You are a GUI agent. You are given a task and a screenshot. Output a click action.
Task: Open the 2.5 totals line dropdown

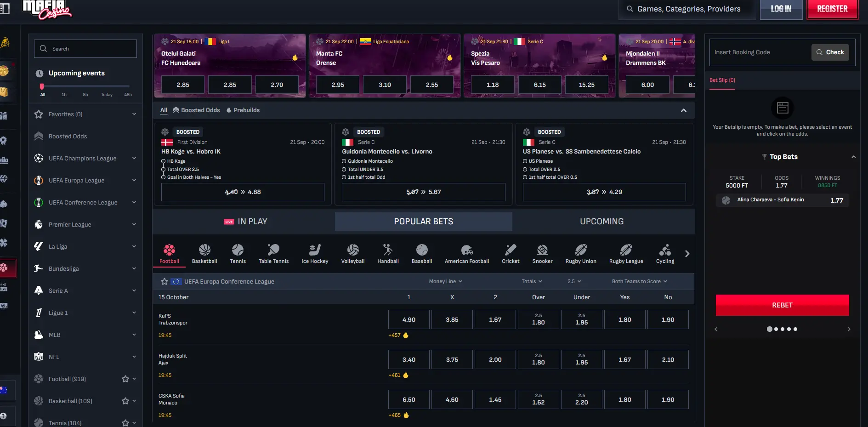point(574,281)
